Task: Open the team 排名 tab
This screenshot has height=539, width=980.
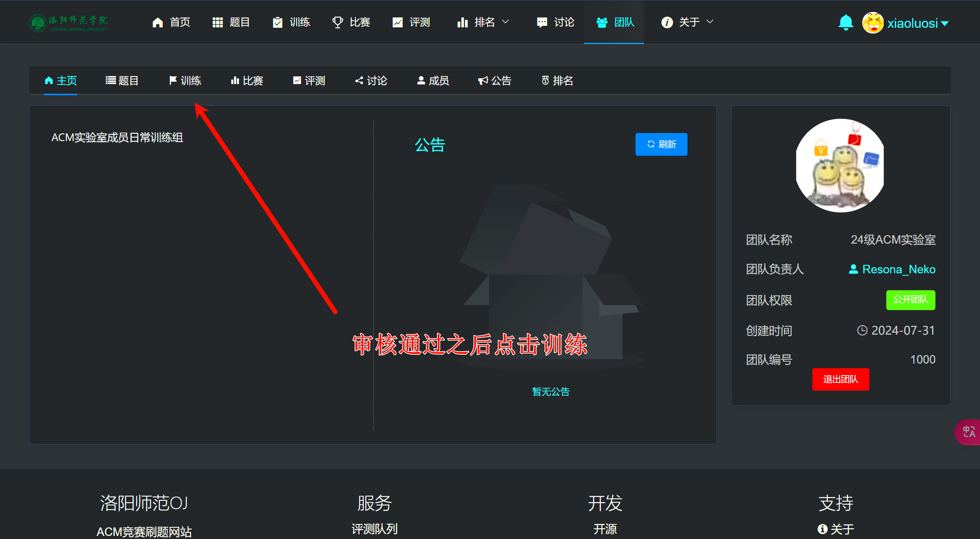Action: (557, 81)
